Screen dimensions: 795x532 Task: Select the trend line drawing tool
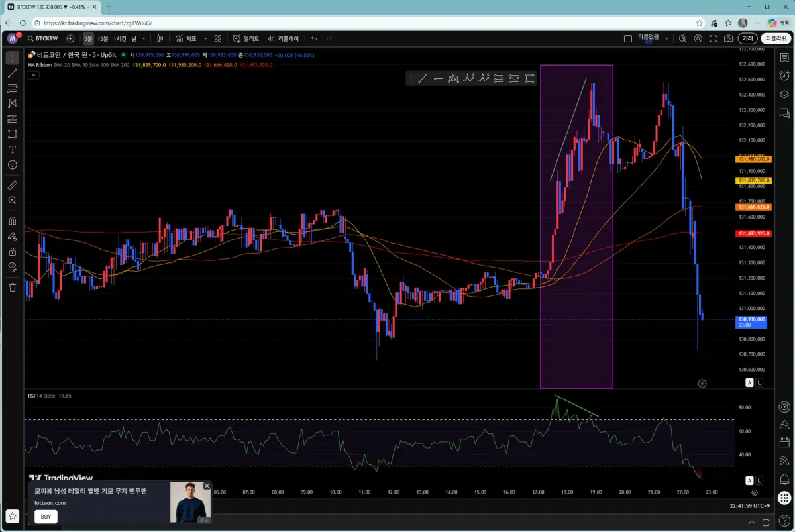(12, 74)
